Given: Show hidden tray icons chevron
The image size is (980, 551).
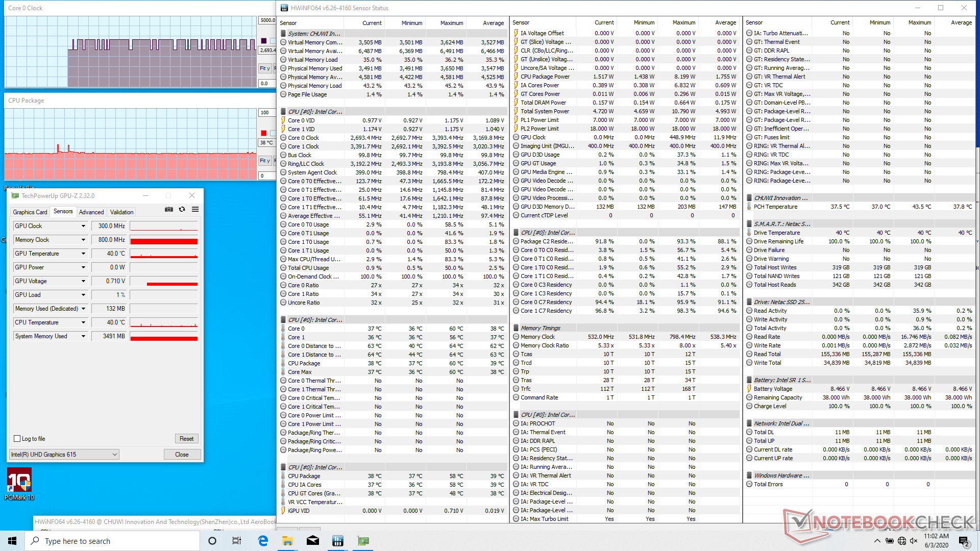Looking at the screenshot, I should tap(877, 541).
